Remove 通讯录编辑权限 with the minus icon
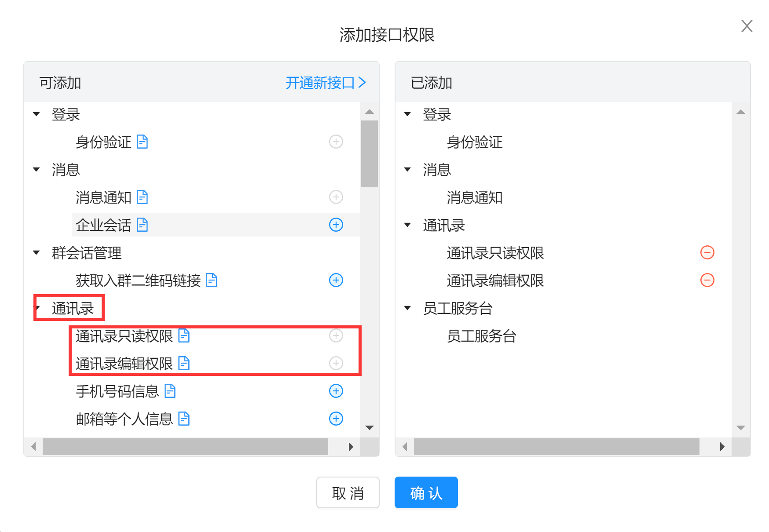The image size is (769, 532). click(x=707, y=280)
